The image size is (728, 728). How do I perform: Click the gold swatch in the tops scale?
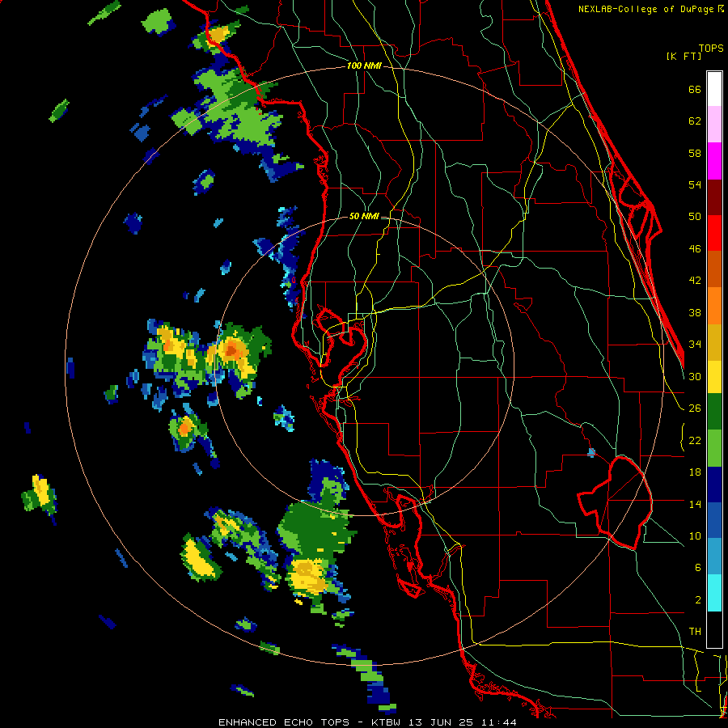tap(714, 342)
